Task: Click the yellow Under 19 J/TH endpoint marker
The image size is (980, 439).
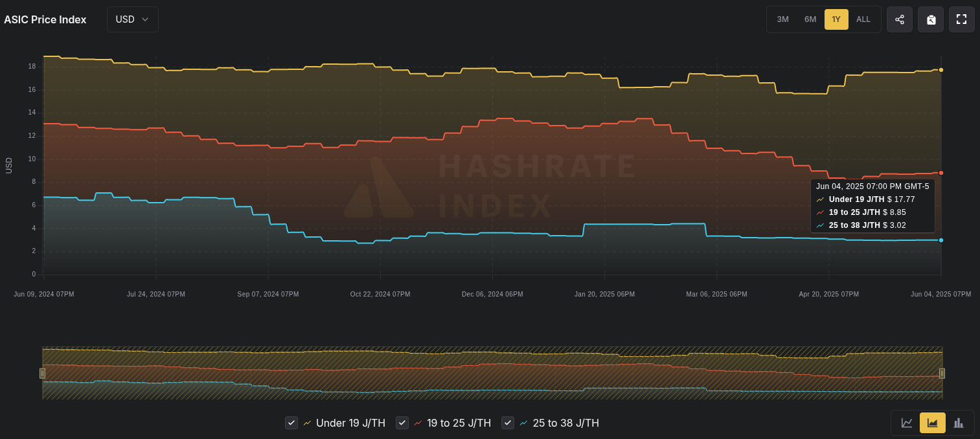Action: [941, 70]
